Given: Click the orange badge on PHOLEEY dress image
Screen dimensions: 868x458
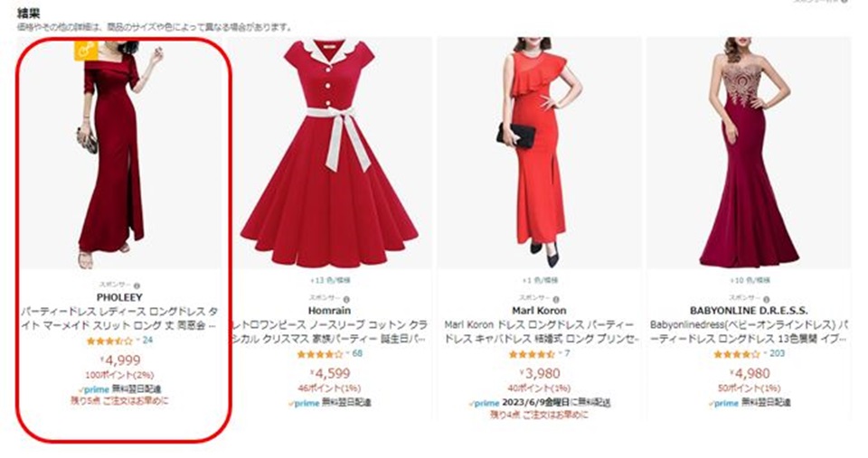Looking at the screenshot, I should [87, 51].
